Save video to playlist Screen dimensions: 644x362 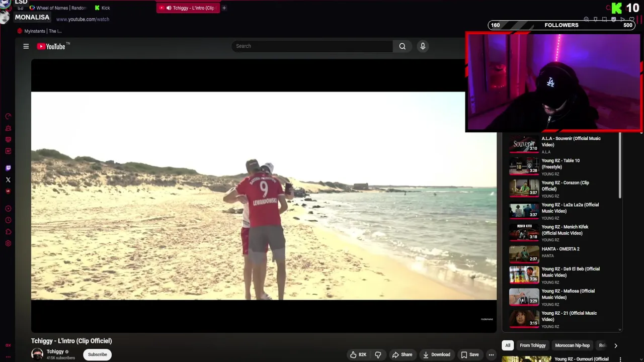point(470,354)
